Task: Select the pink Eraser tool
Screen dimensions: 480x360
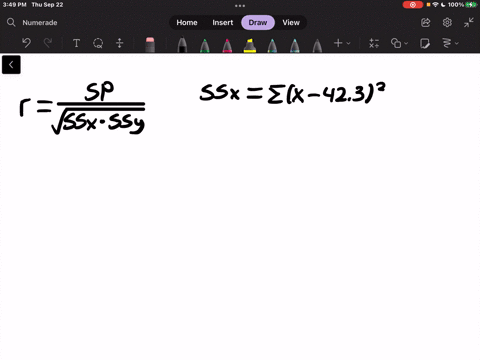Action: pyautogui.click(x=150, y=44)
